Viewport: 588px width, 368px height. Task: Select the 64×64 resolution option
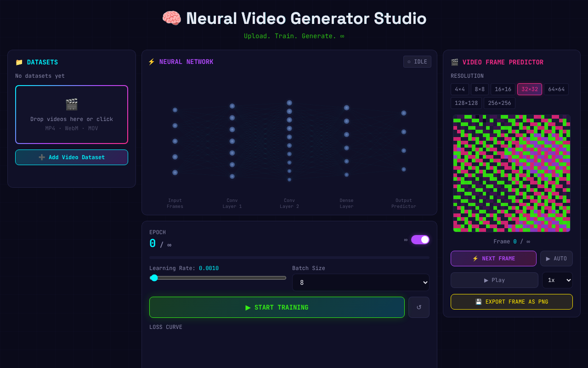(556, 89)
